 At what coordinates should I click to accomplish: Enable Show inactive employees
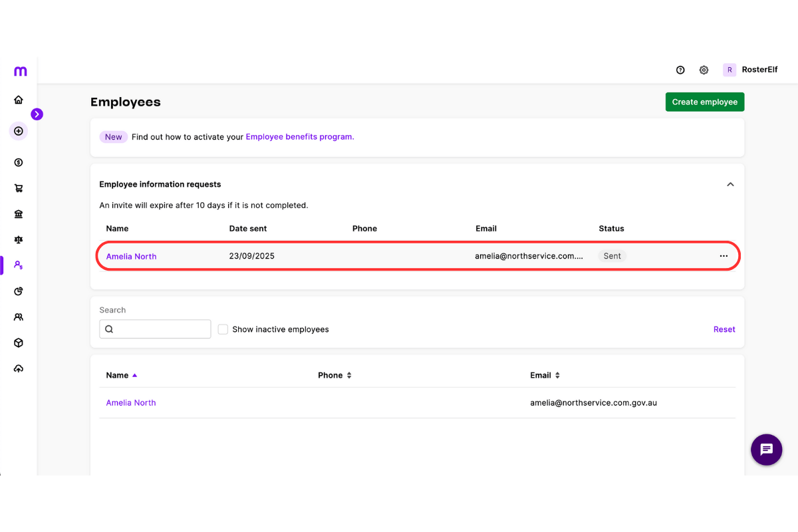(x=223, y=329)
